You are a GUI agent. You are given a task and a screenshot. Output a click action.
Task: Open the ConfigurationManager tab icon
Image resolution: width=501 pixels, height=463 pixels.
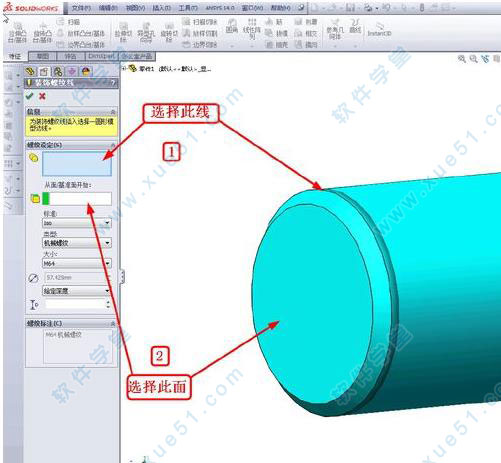pos(58,71)
